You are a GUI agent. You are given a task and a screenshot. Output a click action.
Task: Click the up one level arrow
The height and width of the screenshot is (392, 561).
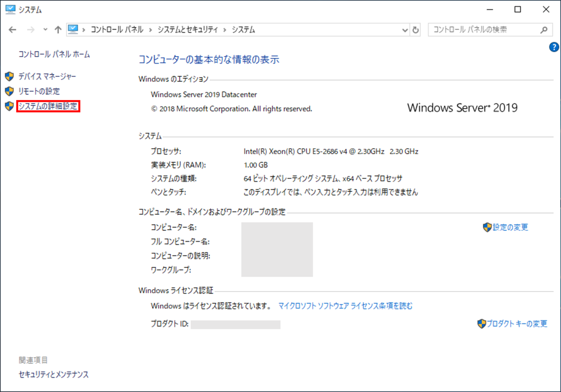(x=58, y=29)
